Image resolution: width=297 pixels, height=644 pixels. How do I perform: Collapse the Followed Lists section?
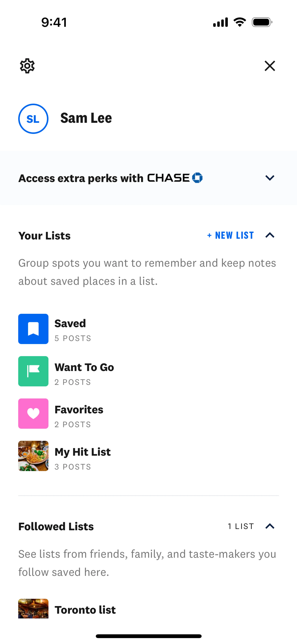270,526
